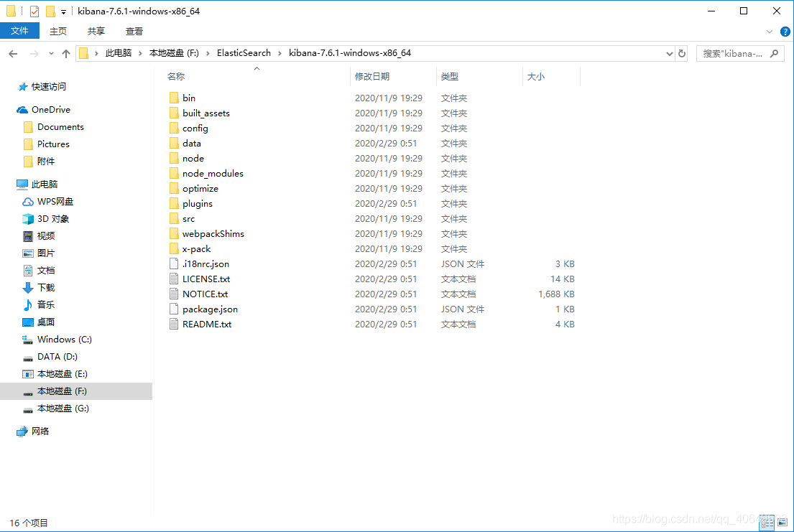Select Pictures under OneDrive
The width and height of the screenshot is (794, 532).
tap(53, 144)
